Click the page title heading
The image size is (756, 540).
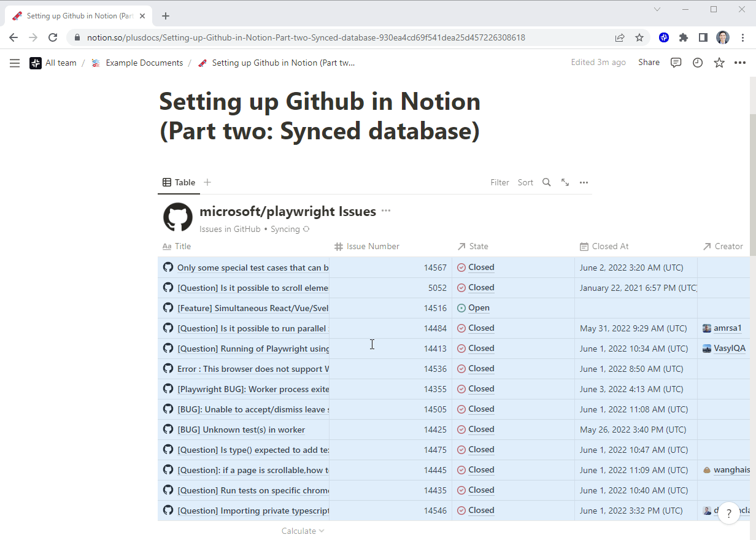pos(320,117)
